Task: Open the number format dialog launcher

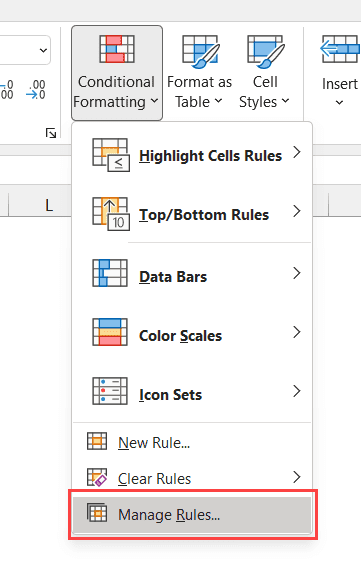Action: [x=51, y=133]
